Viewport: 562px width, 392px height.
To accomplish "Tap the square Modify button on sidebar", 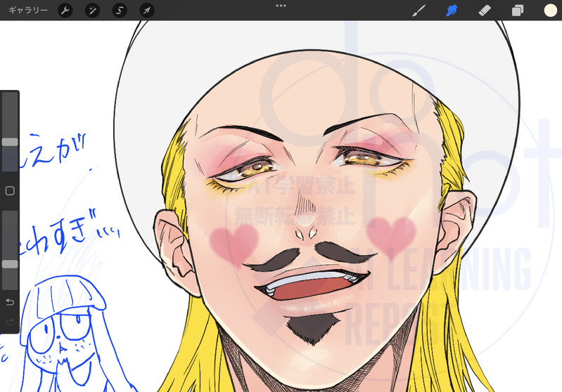I will click(x=10, y=190).
